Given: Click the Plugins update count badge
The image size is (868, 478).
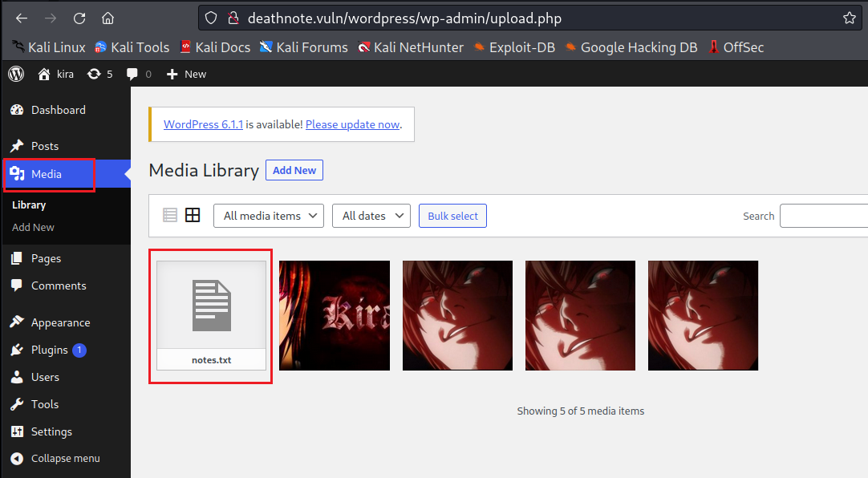Looking at the screenshot, I should [79, 350].
